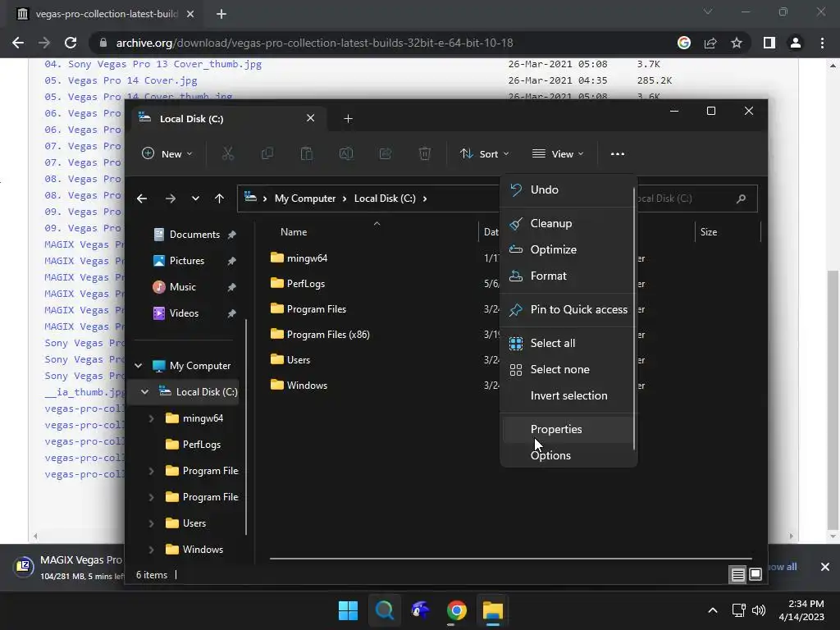Open the __ia_thumb.jpg link
The height and width of the screenshot is (630, 840).
click(x=84, y=393)
